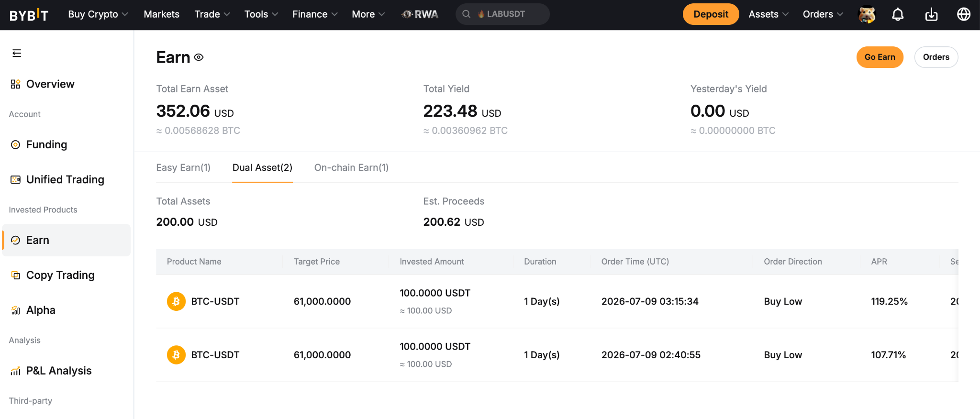Image resolution: width=980 pixels, height=419 pixels.
Task: Click the Earn sidebar icon
Action: pyautogui.click(x=15, y=240)
